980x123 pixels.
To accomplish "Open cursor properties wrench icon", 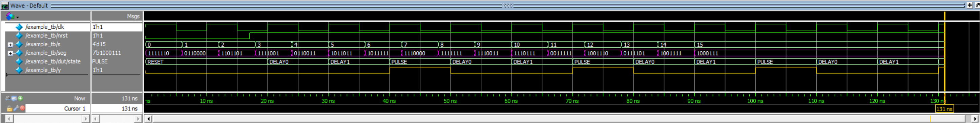I will coord(16,108).
